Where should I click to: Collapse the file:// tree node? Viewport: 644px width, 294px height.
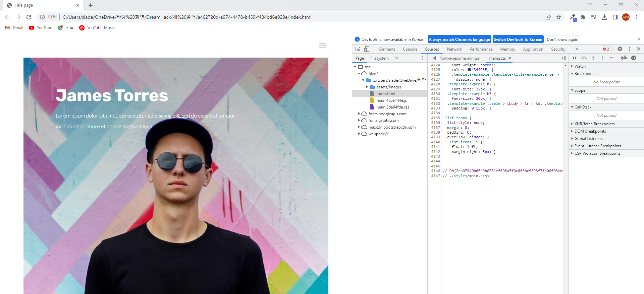[359, 74]
